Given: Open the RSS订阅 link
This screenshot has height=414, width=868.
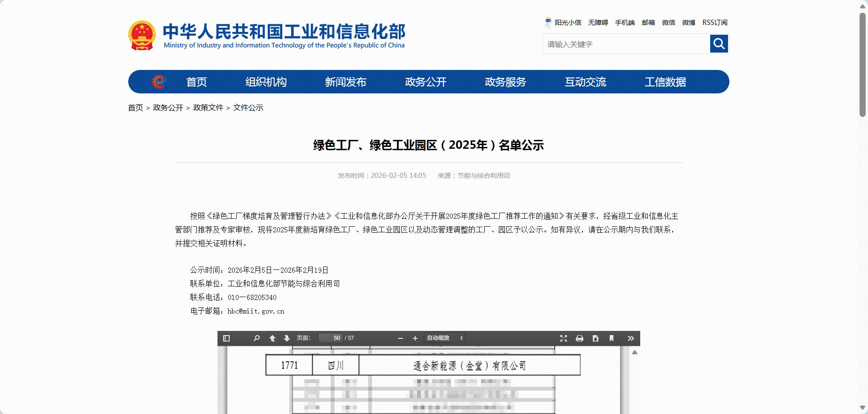Looking at the screenshot, I should coord(714,23).
